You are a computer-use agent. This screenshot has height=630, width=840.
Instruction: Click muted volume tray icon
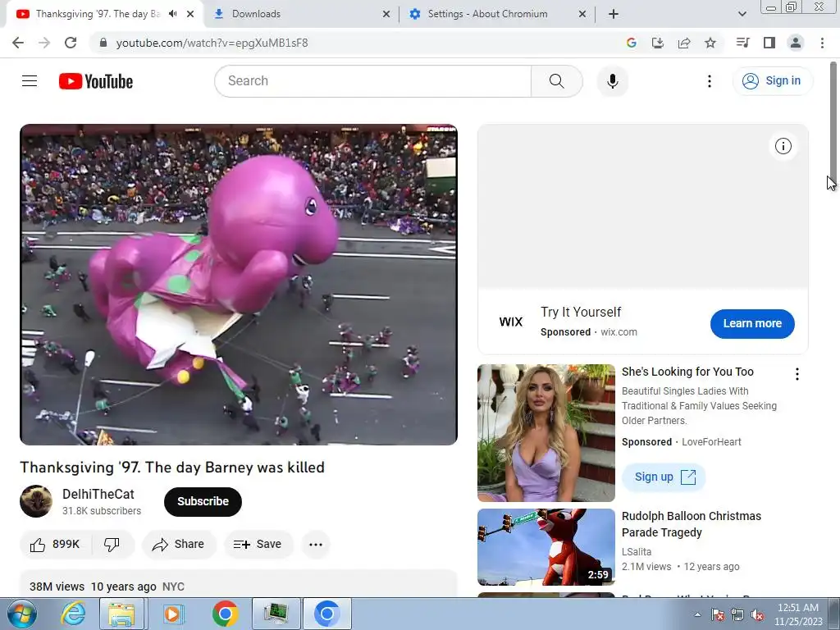757,615
